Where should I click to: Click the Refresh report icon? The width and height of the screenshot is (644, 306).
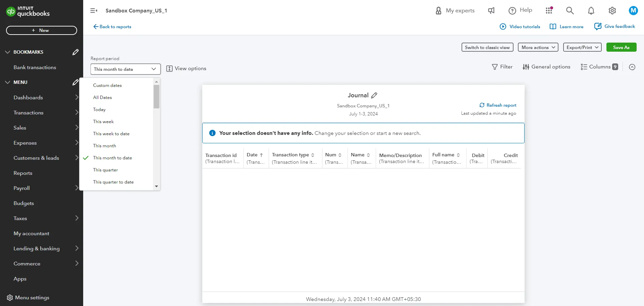[x=482, y=105]
